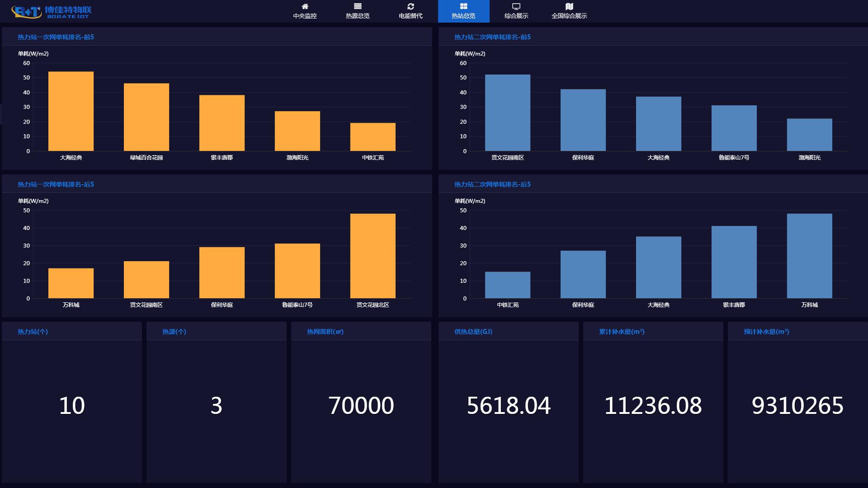This screenshot has height=488, width=868.
Task: Click the 贤文花园北区 orange bar
Action: click(x=373, y=256)
